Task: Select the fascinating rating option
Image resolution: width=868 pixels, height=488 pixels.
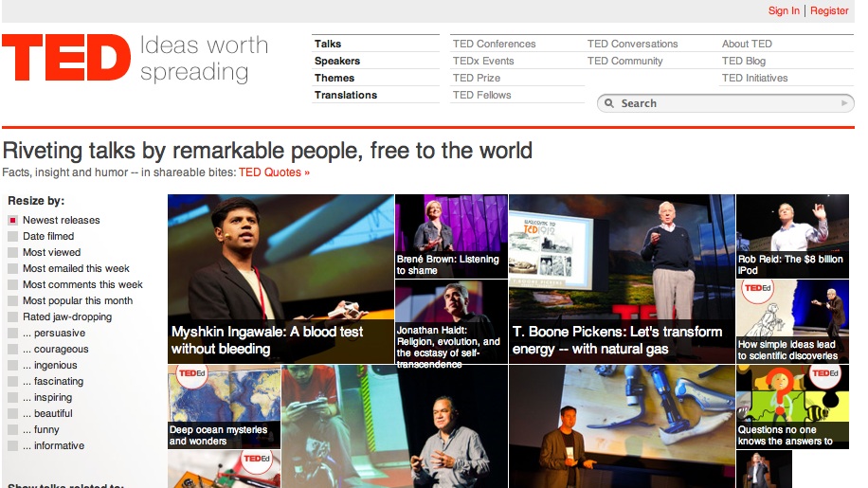Action: (12, 381)
